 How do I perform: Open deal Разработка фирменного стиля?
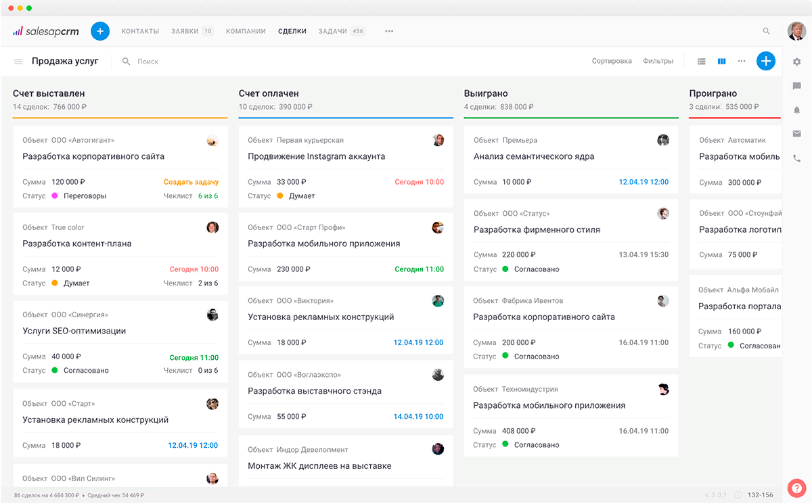[537, 229]
